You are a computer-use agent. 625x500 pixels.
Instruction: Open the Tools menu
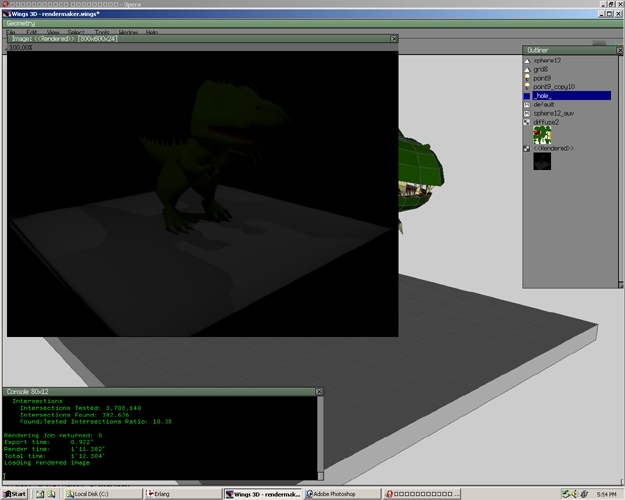click(x=102, y=32)
